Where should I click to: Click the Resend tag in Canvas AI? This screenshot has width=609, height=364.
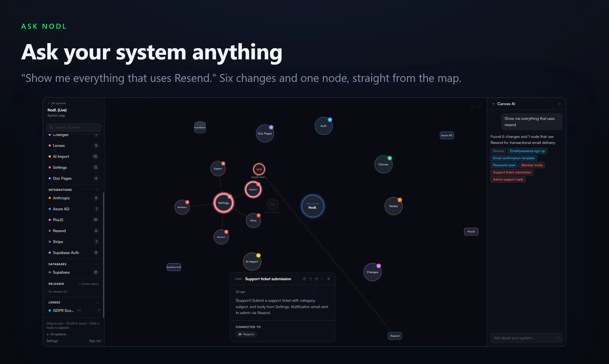[498, 151]
